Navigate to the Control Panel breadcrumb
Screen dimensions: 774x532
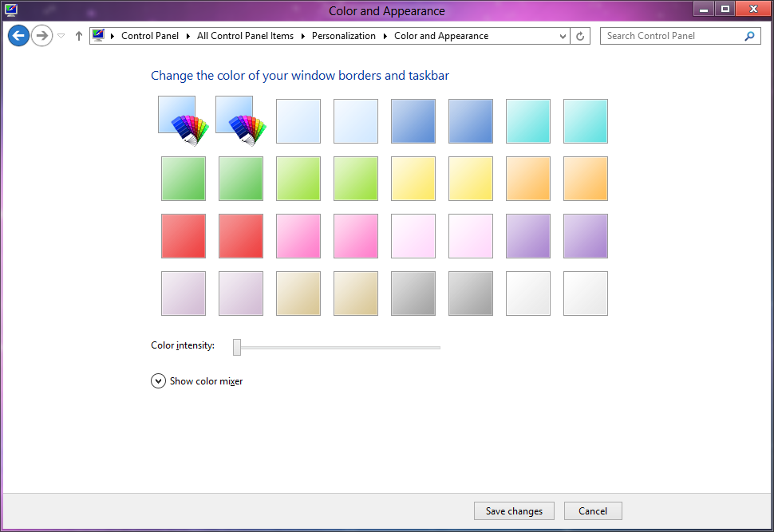150,36
